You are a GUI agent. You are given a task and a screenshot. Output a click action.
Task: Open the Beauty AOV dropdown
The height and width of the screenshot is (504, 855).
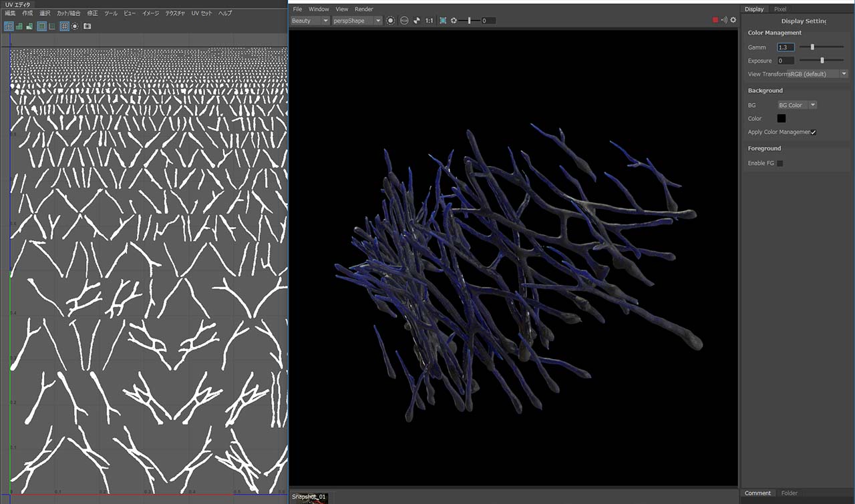pos(311,21)
